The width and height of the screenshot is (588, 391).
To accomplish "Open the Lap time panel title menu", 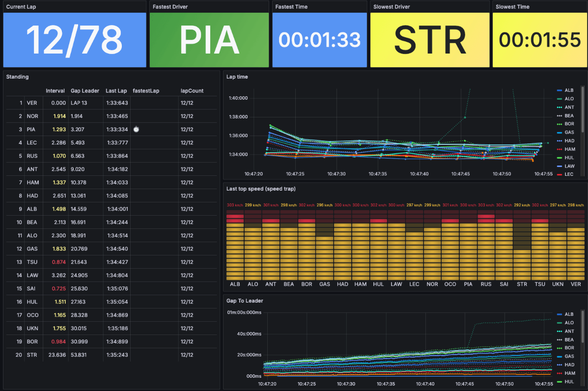I will (237, 77).
